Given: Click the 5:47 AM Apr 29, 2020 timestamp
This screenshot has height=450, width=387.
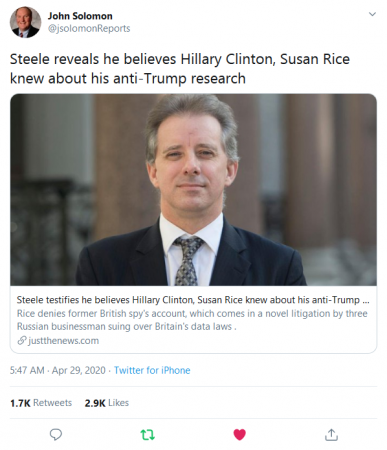Looking at the screenshot, I should coord(58,370).
